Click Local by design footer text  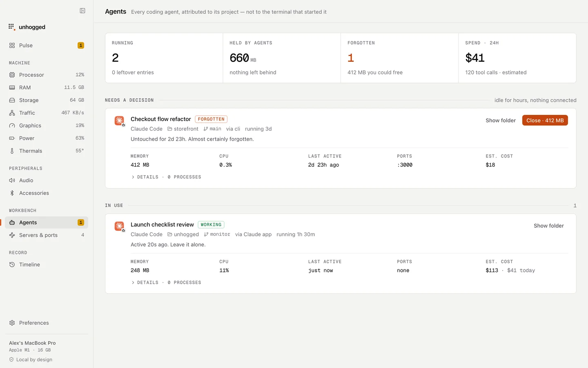(x=34, y=360)
